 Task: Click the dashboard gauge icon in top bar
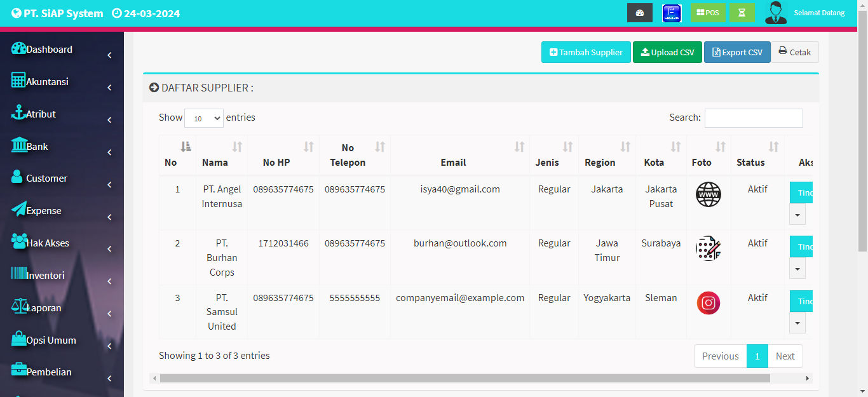point(640,13)
